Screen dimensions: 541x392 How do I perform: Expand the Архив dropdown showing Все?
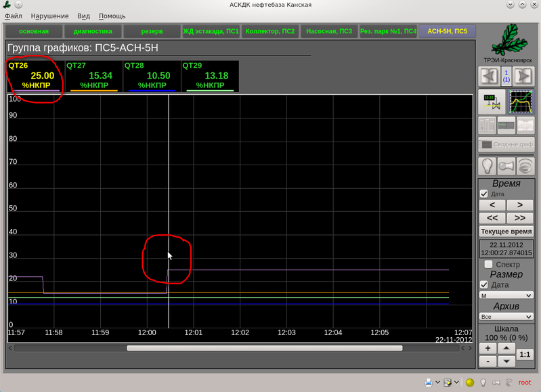click(506, 316)
